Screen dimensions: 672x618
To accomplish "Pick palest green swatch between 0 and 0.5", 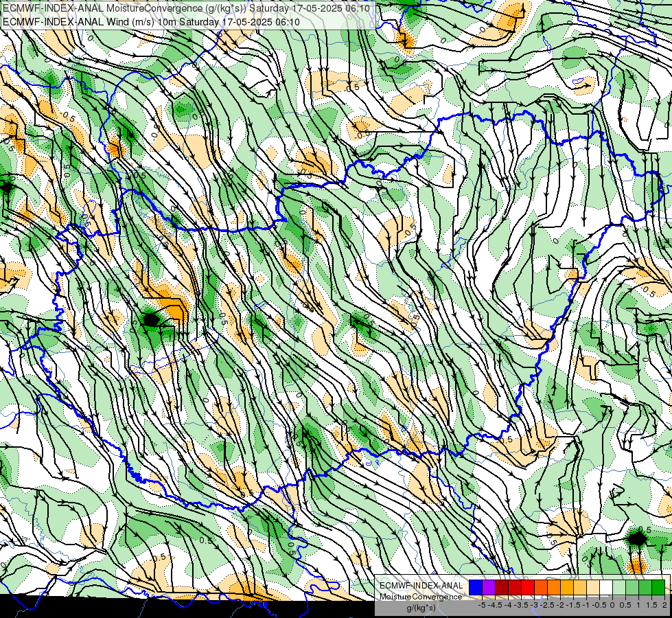I will click(x=619, y=587).
